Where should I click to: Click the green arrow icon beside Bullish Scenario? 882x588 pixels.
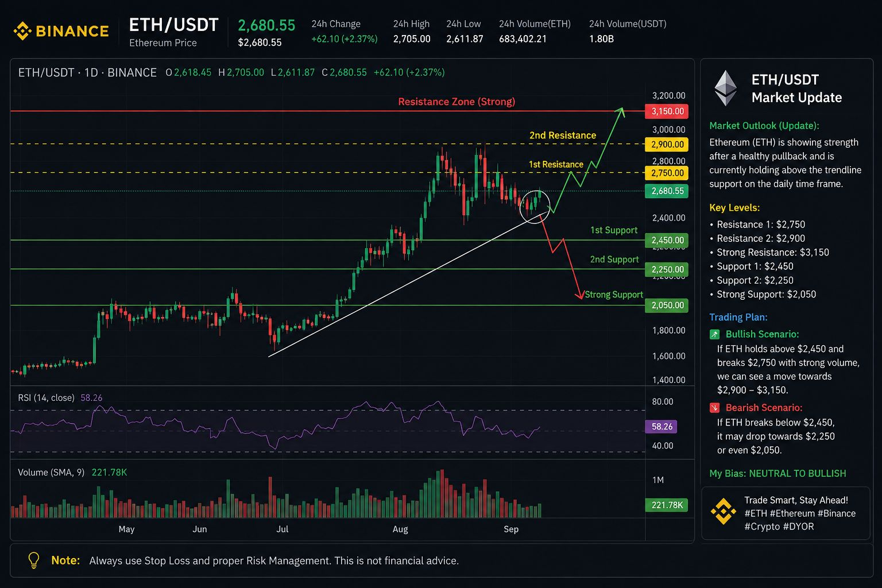pos(714,334)
